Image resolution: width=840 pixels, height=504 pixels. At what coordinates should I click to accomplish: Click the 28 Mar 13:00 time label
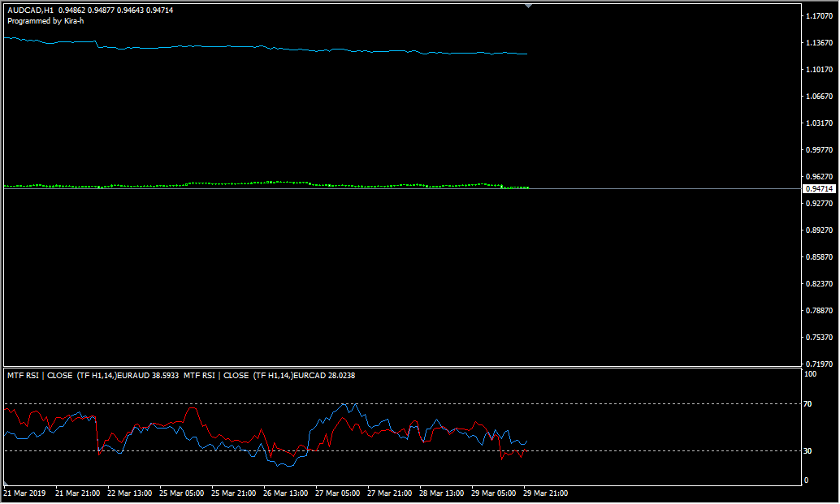coord(441,493)
